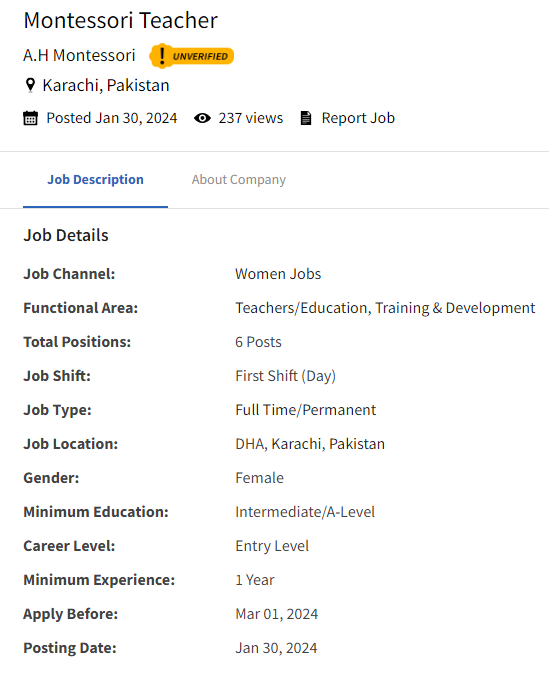The height and width of the screenshot is (674, 549).
Task: Click the 237 views counter text
Action: point(251,118)
